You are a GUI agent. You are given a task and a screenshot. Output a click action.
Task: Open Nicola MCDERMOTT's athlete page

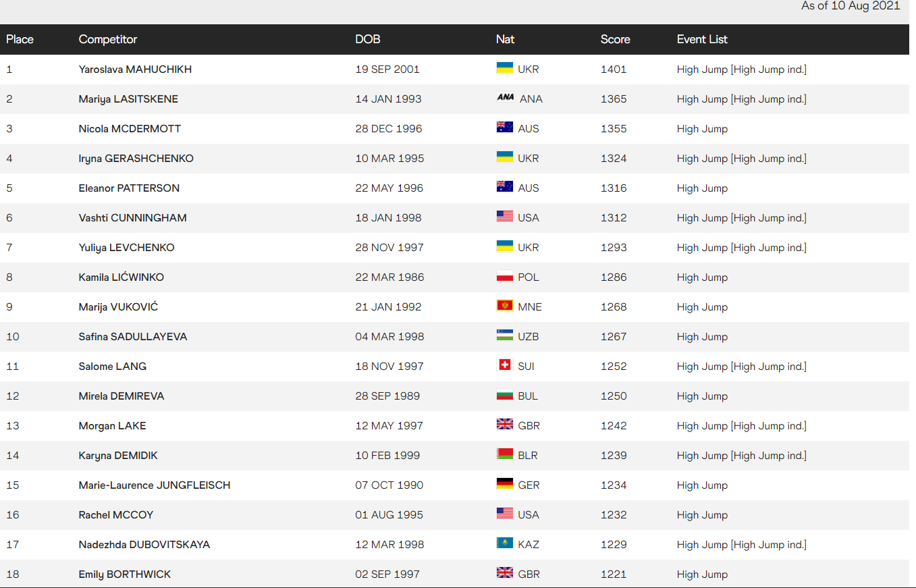130,129
